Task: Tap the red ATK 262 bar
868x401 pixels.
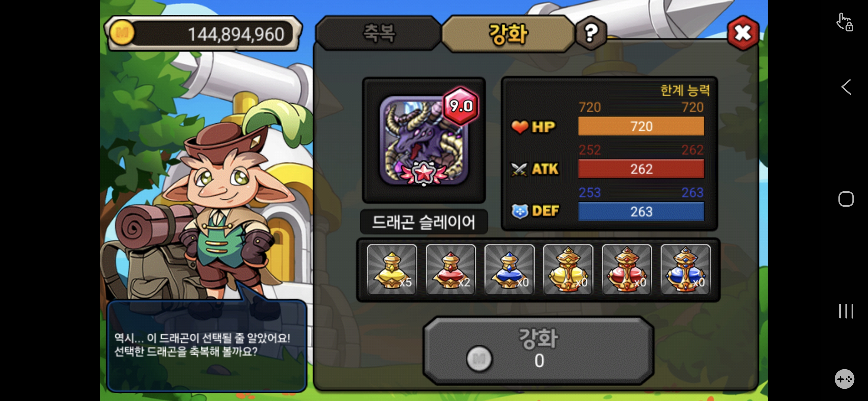Action: point(641,169)
